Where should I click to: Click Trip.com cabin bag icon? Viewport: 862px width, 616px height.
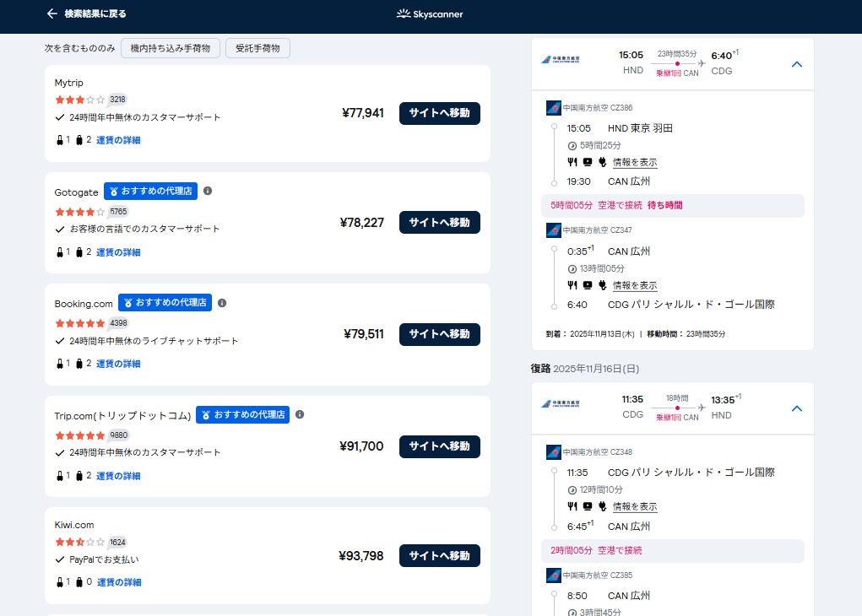click(59, 476)
